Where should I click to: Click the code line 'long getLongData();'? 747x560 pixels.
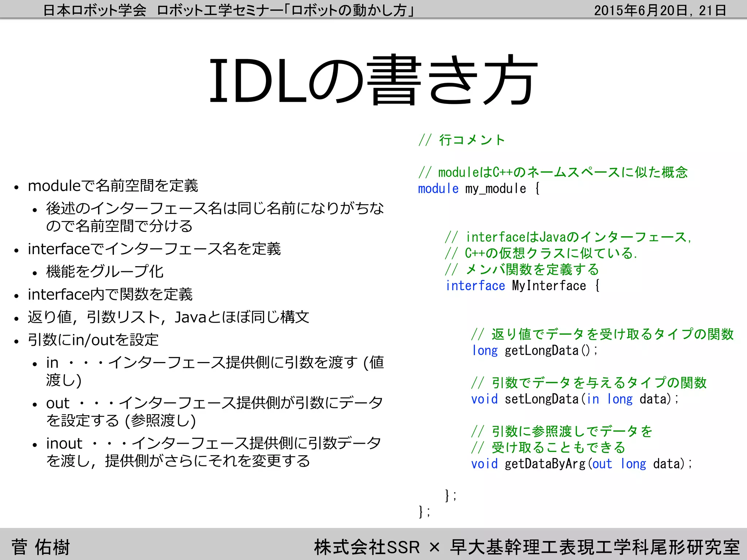pos(534,350)
